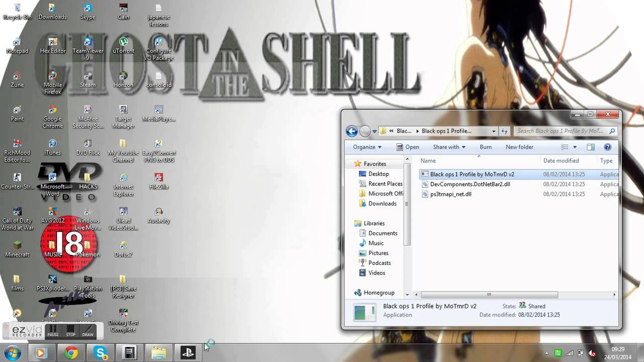Click the Ezvid Draw button
The height and width of the screenshot is (362, 644).
click(88, 331)
